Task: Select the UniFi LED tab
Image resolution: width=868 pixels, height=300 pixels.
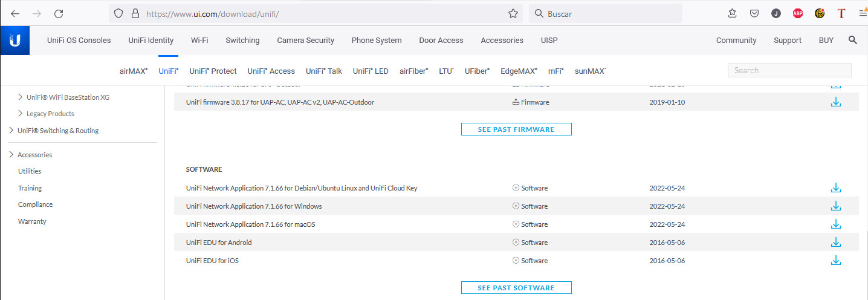Action: pos(371,71)
